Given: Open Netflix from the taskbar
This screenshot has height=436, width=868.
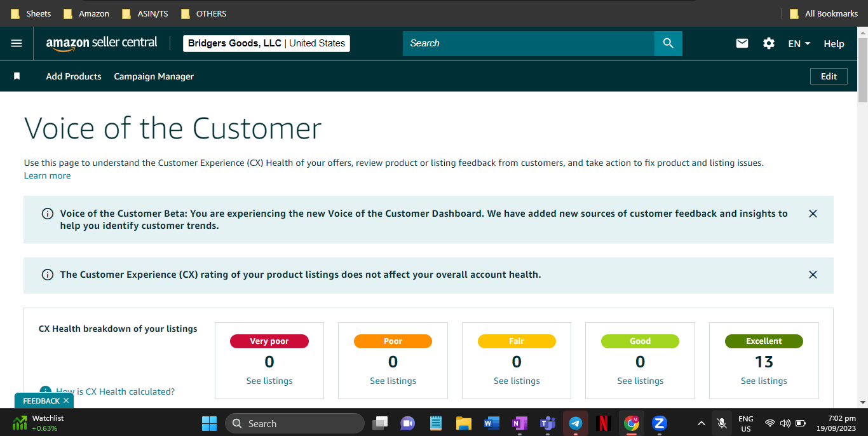Looking at the screenshot, I should [x=604, y=423].
